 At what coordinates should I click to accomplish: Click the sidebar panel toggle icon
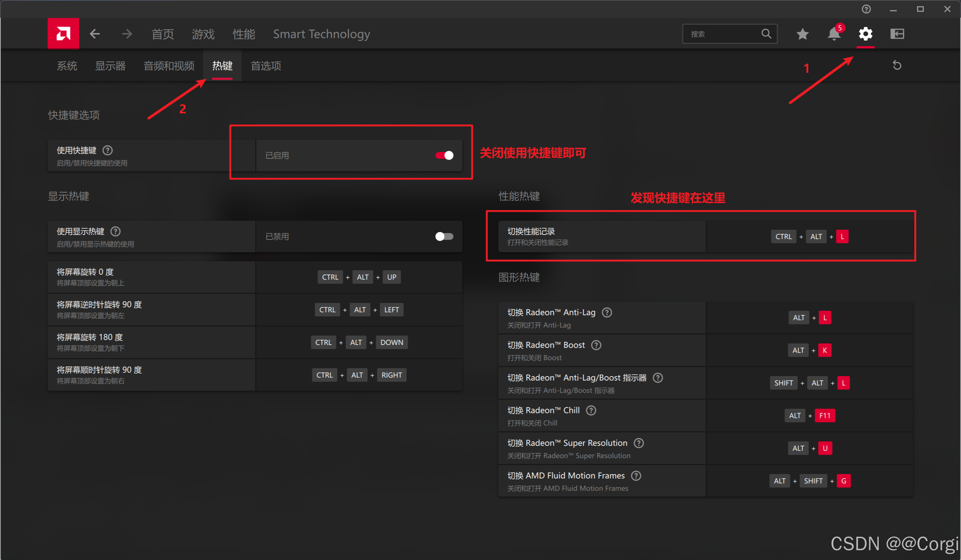point(897,34)
